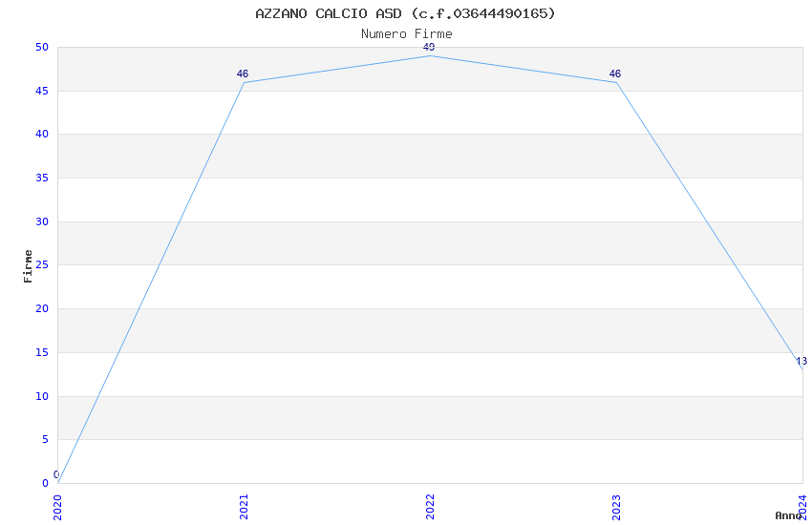Click the y-axis tick value 0

coord(45,483)
